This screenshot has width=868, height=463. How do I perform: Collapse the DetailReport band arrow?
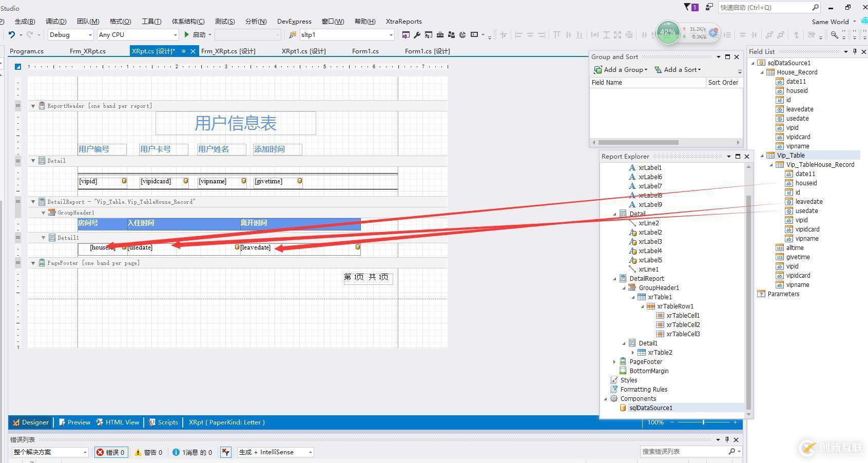[x=33, y=202]
